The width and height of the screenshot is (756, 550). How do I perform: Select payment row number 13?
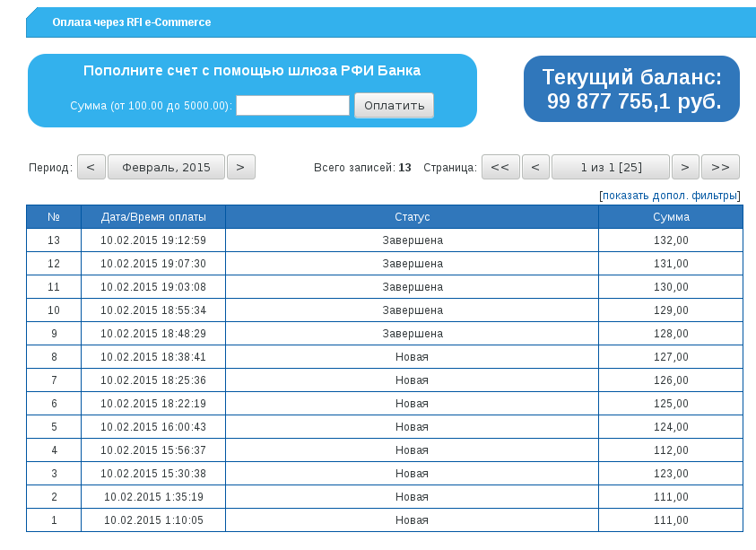coord(54,240)
